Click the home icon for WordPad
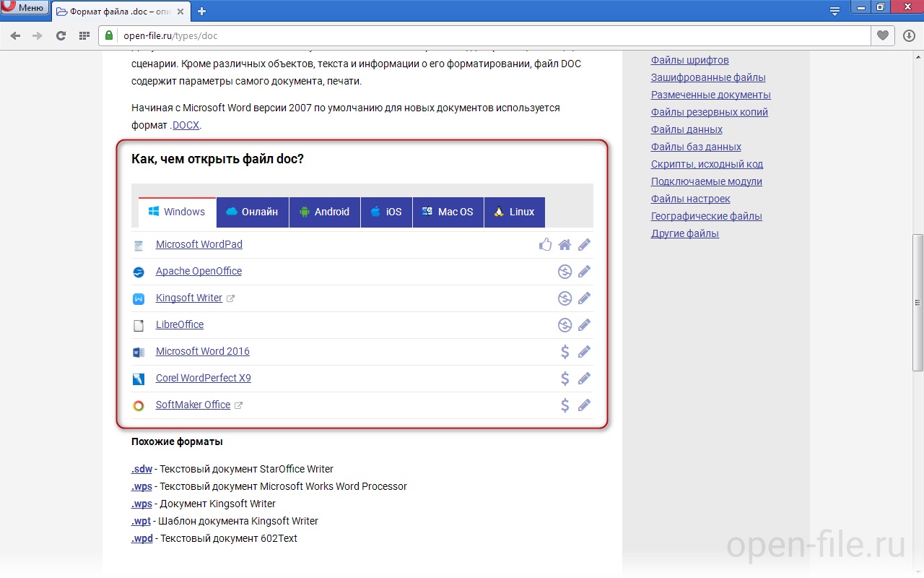This screenshot has height=578, width=924. (x=565, y=245)
